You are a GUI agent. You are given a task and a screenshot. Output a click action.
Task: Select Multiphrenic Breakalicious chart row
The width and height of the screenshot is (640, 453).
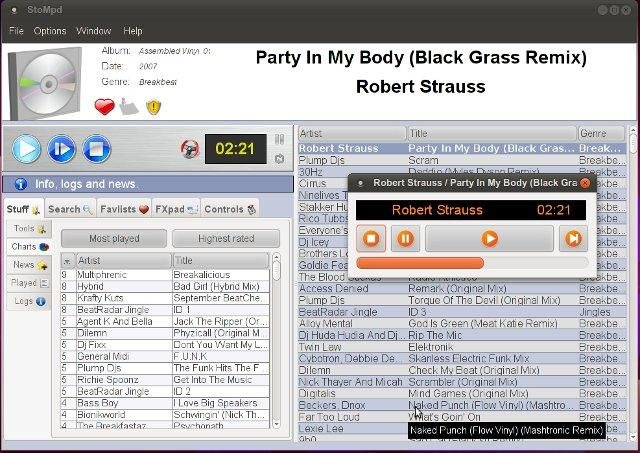[165, 275]
